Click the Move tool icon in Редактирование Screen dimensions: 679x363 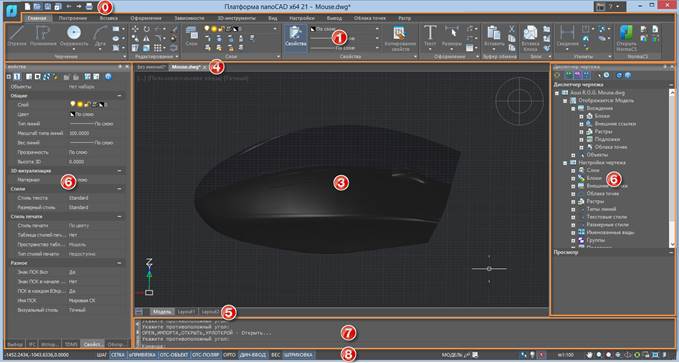(136, 29)
